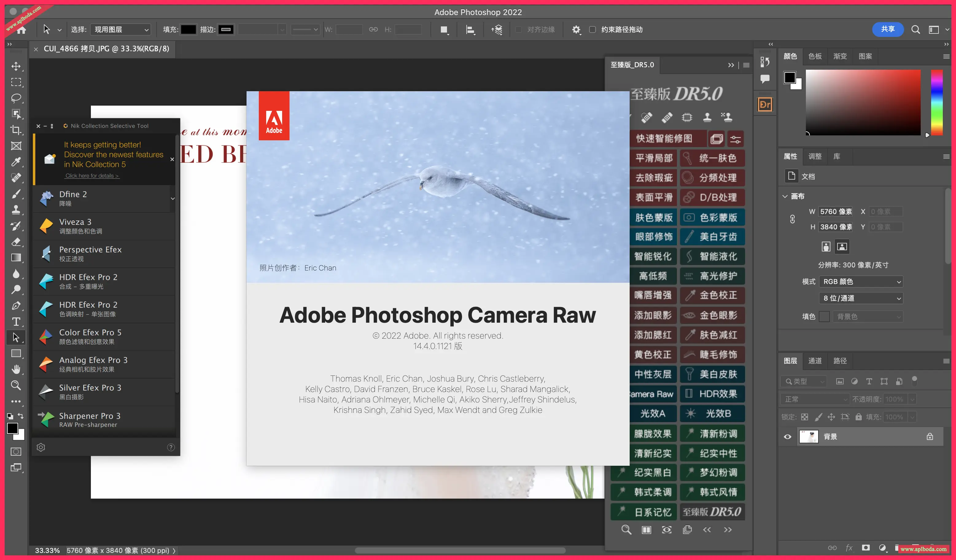Hide the 背景 layer visibility eye

tap(787, 437)
